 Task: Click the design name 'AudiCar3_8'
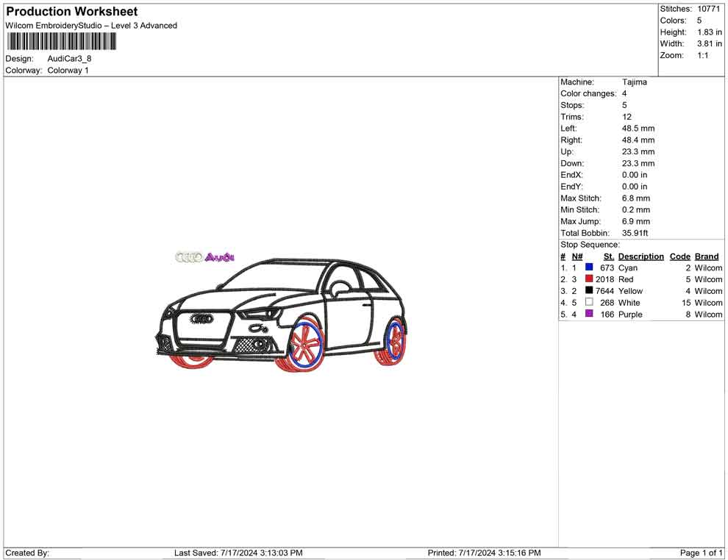click(x=69, y=59)
